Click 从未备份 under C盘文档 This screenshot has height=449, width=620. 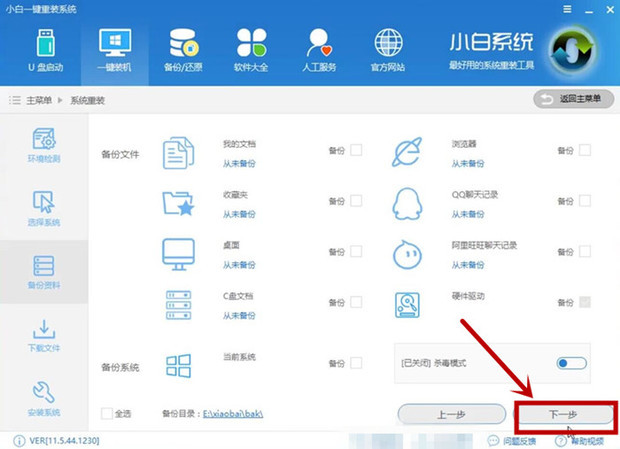(239, 315)
